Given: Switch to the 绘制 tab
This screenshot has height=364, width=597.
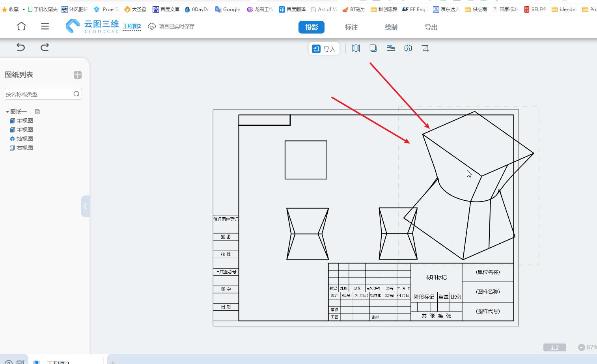Looking at the screenshot, I should pos(391,27).
